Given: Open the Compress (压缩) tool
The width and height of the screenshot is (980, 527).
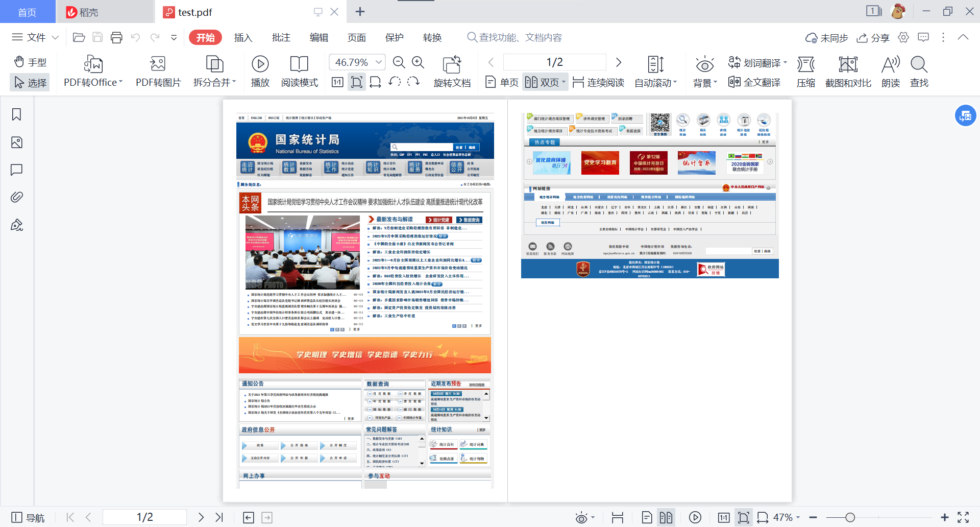Looking at the screenshot, I should coord(806,71).
